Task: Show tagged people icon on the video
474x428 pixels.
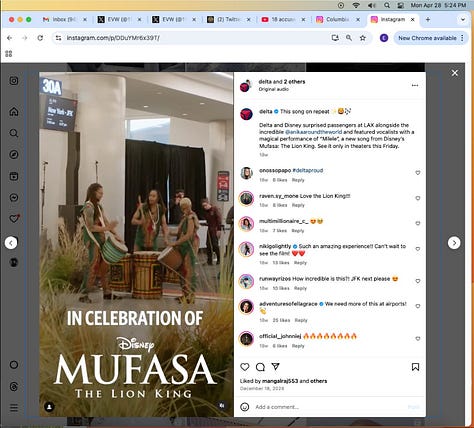Action: pos(49,407)
